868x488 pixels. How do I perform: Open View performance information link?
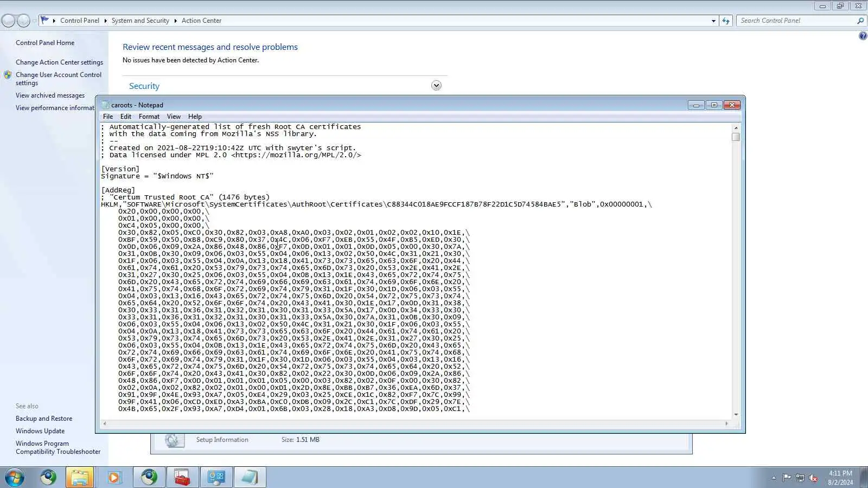(x=55, y=108)
